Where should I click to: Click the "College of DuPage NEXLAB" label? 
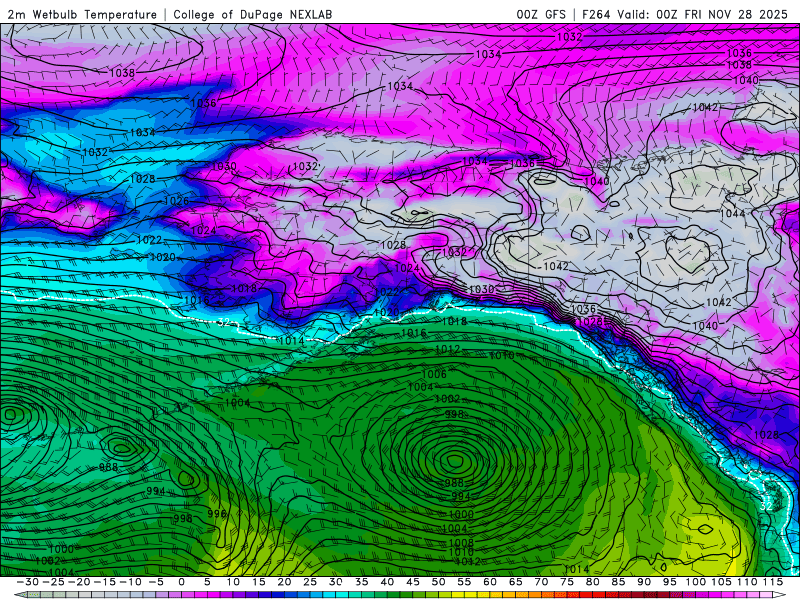[253, 15]
